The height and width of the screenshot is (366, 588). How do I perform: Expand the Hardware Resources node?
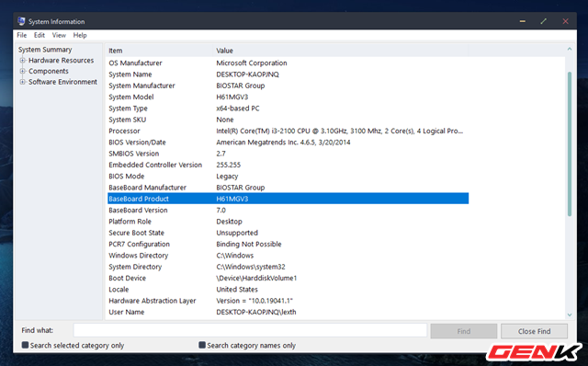coord(22,60)
